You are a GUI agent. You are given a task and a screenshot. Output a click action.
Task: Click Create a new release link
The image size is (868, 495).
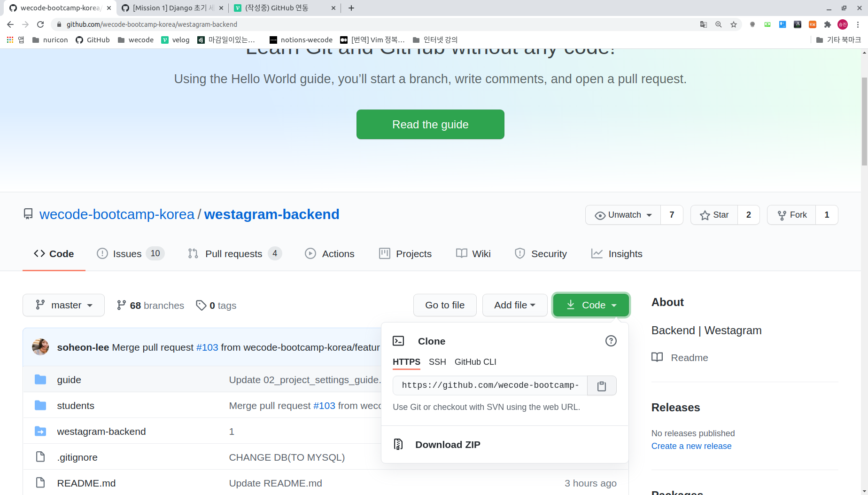coord(691,446)
